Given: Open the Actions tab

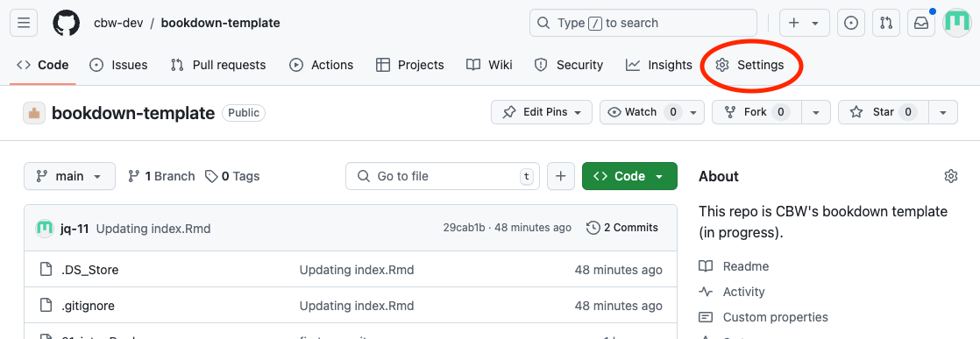Looking at the screenshot, I should point(321,65).
